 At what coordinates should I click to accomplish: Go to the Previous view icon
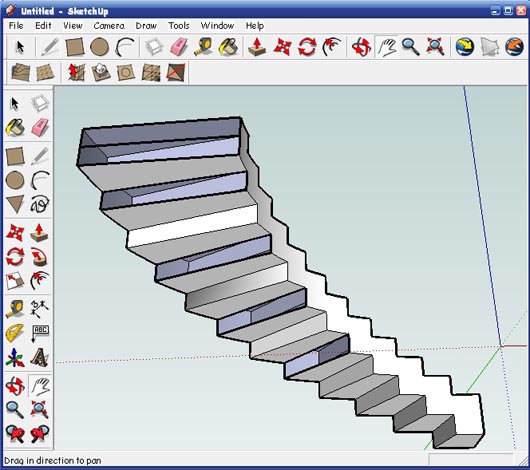(x=15, y=434)
